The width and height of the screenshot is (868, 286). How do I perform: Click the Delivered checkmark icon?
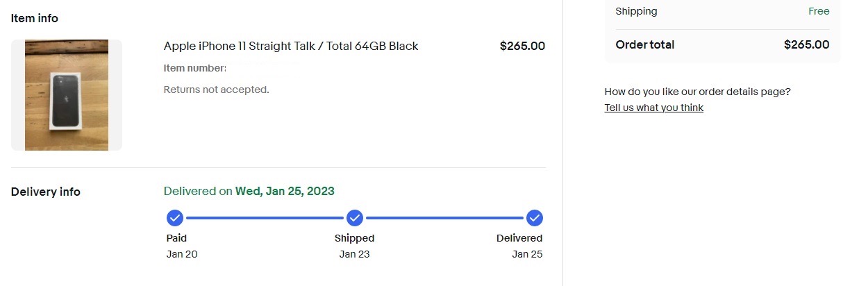[x=534, y=218]
